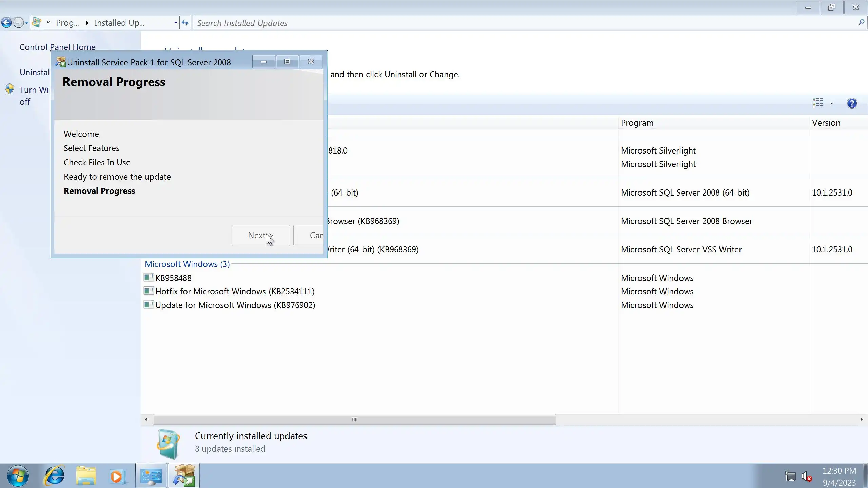Screen dimensions: 868x488
Task: Open Windows Media Player from taskbar
Action: click(118, 476)
